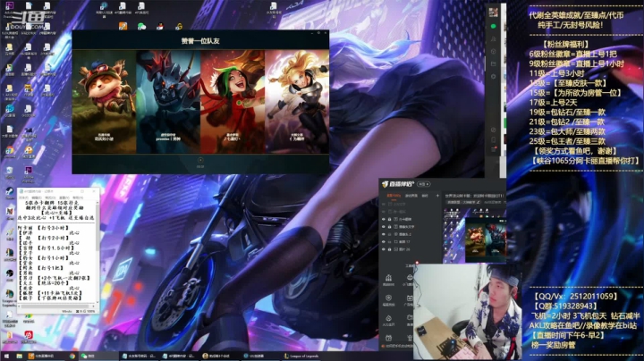This screenshot has height=361, width=644.
Task: Open Notepad's 格式 menu
Action: tap(50, 197)
